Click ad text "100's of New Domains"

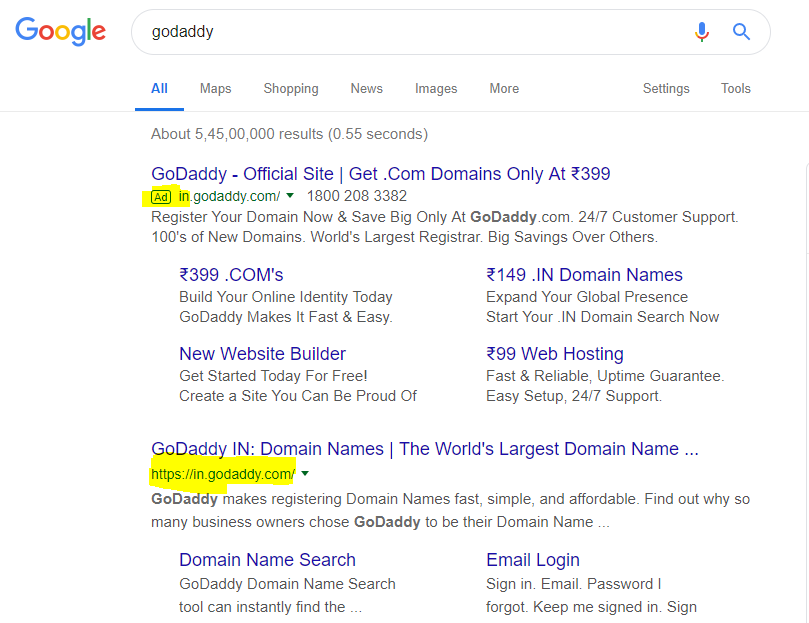pos(227,237)
